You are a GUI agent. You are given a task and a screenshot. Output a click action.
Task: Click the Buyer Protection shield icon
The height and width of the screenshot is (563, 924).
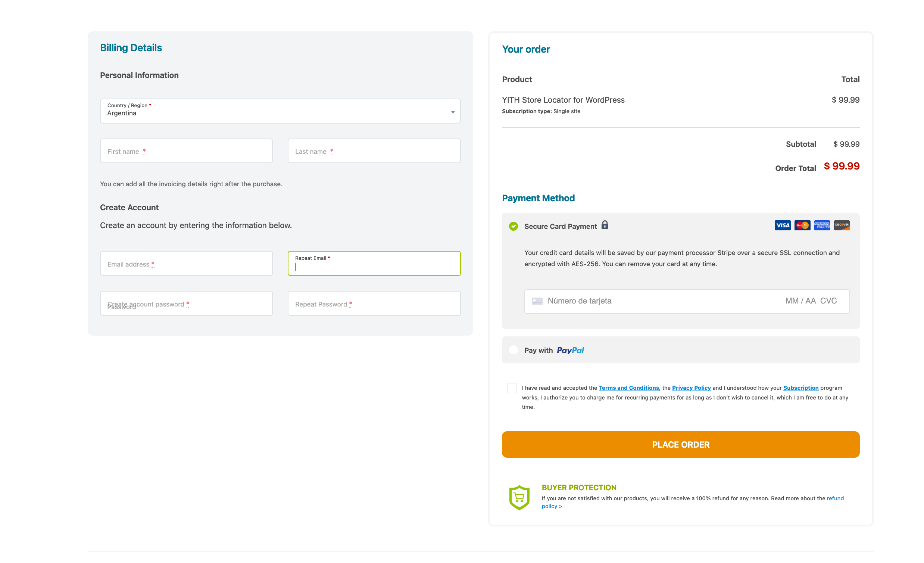(519, 497)
